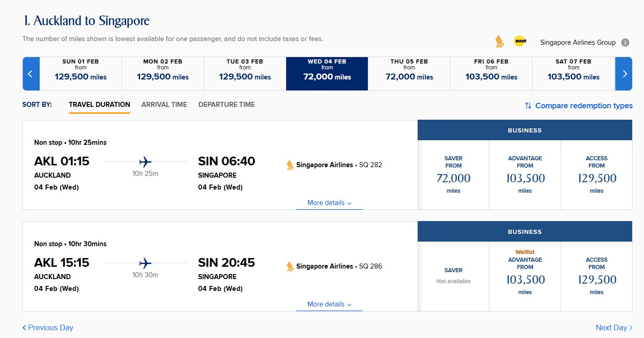Sort flights by Departure Time
The height and width of the screenshot is (338, 644).
226,105
